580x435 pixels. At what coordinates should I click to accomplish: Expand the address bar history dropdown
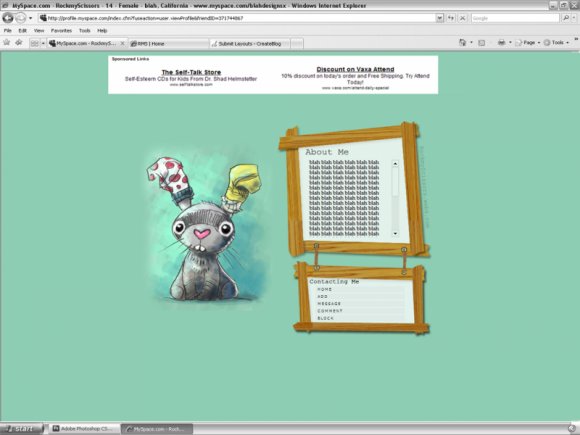pos(439,18)
